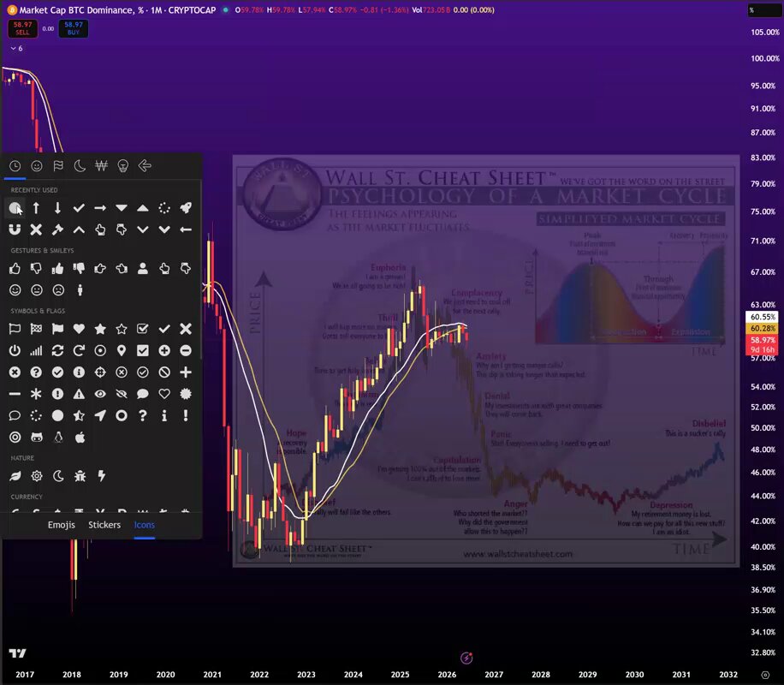Click the 100.00% label on price axis

764,58
